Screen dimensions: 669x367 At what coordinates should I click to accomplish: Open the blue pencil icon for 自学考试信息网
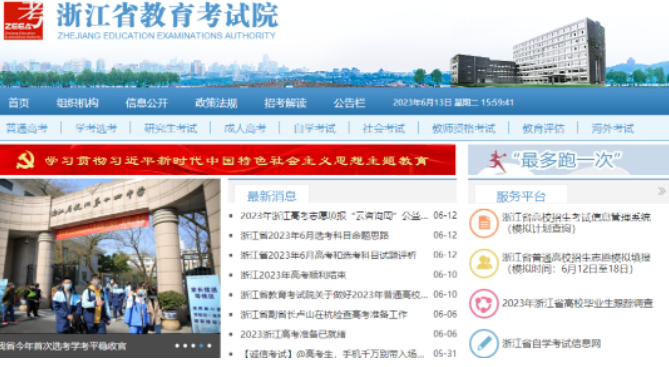[x=484, y=344]
